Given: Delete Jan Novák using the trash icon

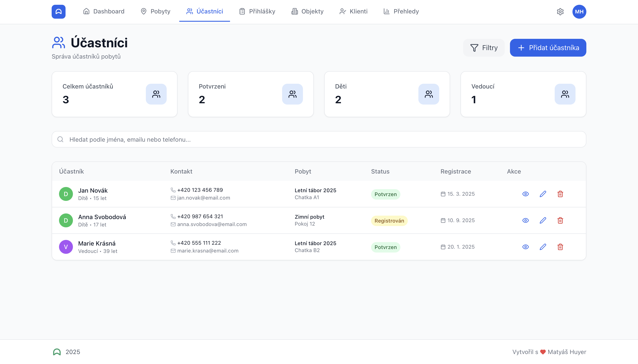Looking at the screenshot, I should click(560, 194).
